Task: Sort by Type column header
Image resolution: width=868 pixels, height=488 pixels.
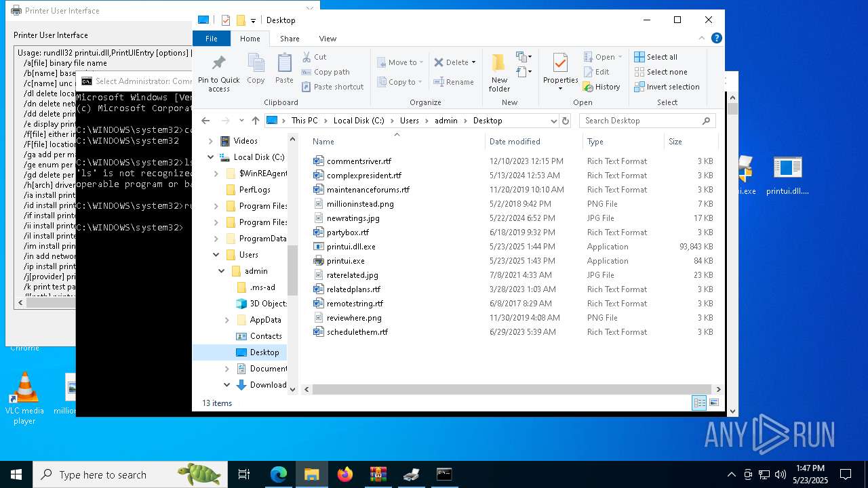Action: pos(623,142)
